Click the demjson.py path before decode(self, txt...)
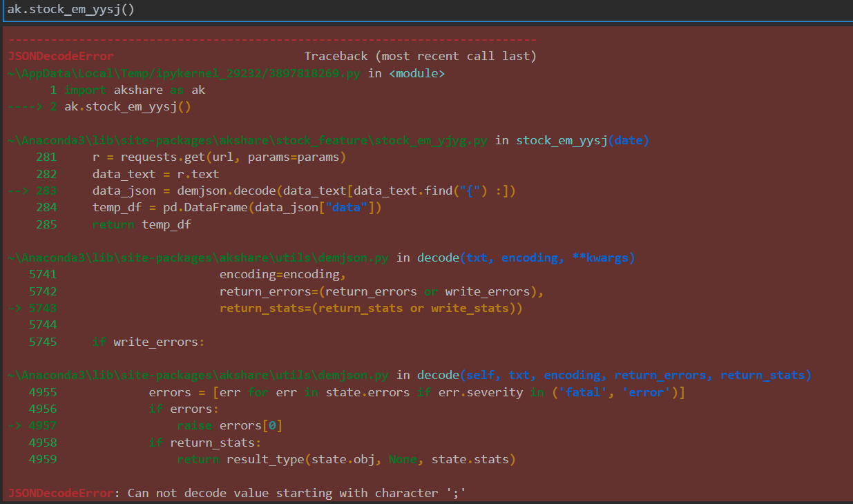 click(x=198, y=376)
